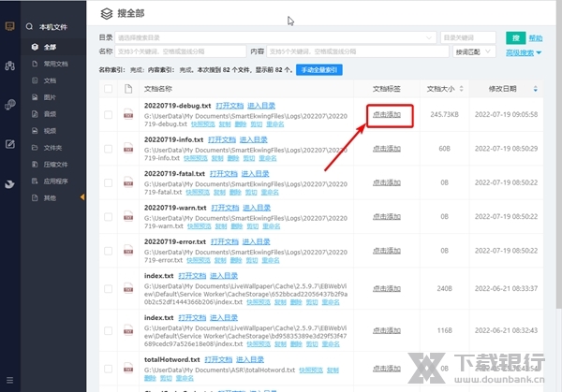The image size is (562, 392).
Task: Check the box for 116B index.txt
Action: click(x=108, y=330)
